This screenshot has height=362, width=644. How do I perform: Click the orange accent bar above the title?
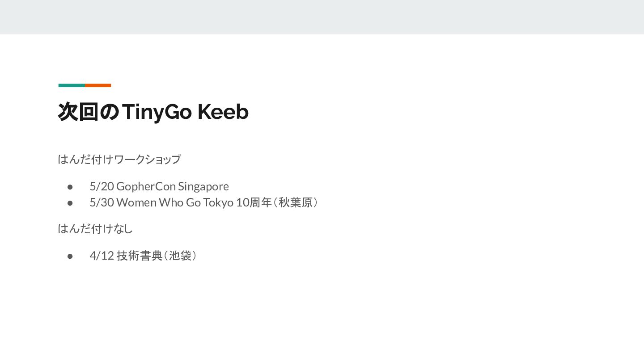point(98,85)
